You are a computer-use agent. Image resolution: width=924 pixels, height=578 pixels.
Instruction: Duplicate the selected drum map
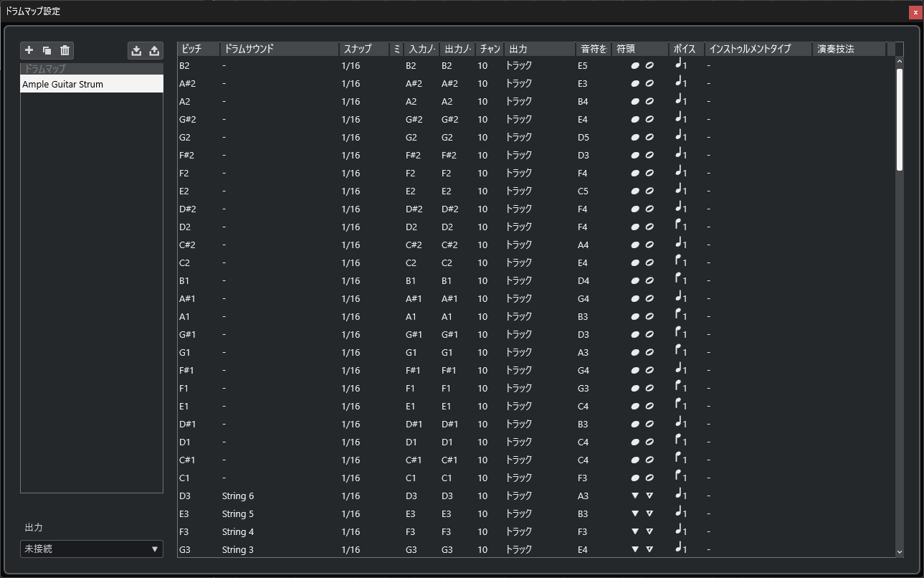[47, 50]
